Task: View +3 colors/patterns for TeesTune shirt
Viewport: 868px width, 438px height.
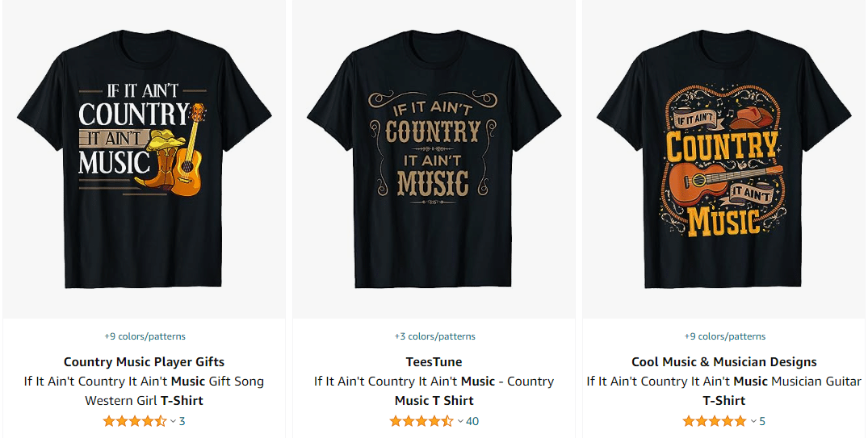Action: click(434, 336)
